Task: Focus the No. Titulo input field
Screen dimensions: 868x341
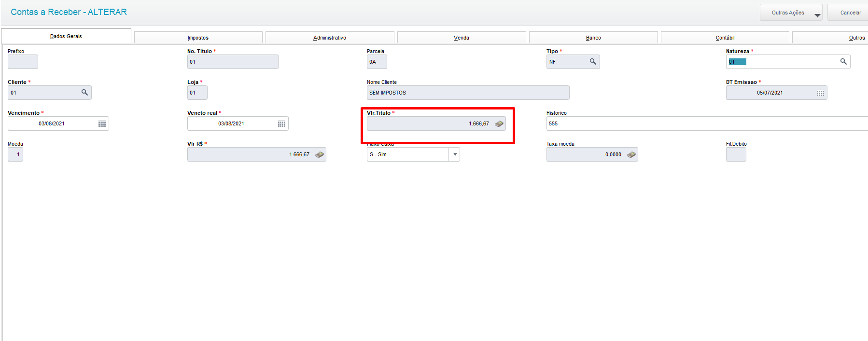Action: (233, 62)
